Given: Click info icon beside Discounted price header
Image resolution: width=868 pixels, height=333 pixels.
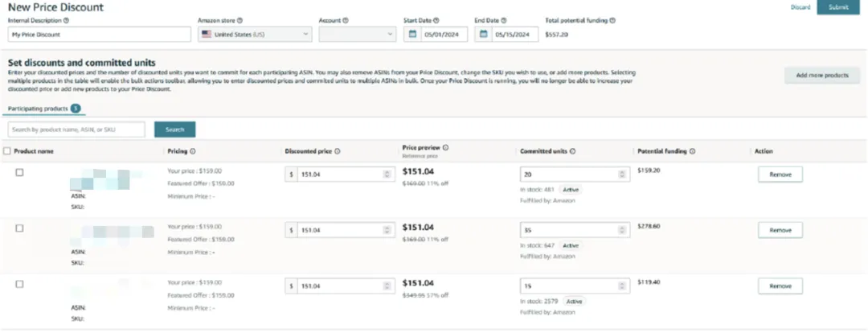Looking at the screenshot, I should pos(337,151).
